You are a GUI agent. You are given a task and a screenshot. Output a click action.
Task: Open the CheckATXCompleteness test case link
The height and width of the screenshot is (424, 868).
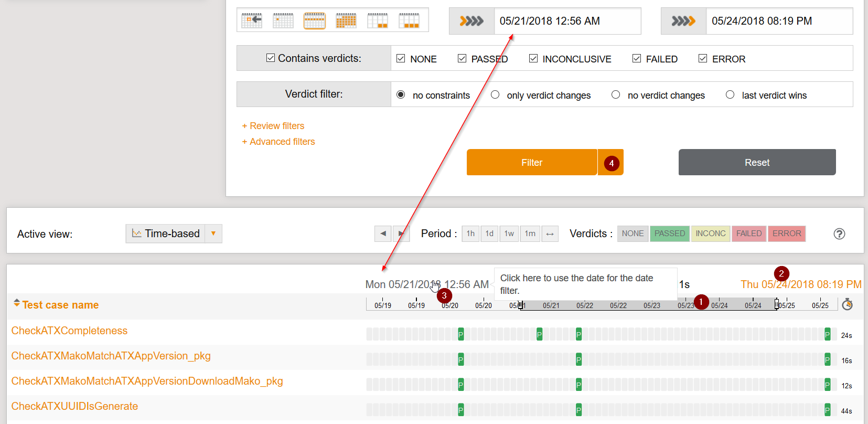[69, 331]
